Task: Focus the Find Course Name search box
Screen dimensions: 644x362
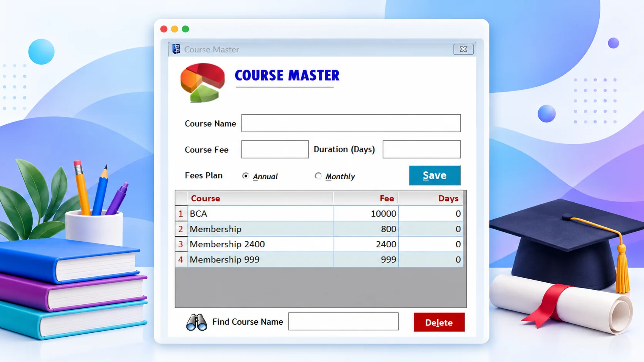Action: click(343, 321)
